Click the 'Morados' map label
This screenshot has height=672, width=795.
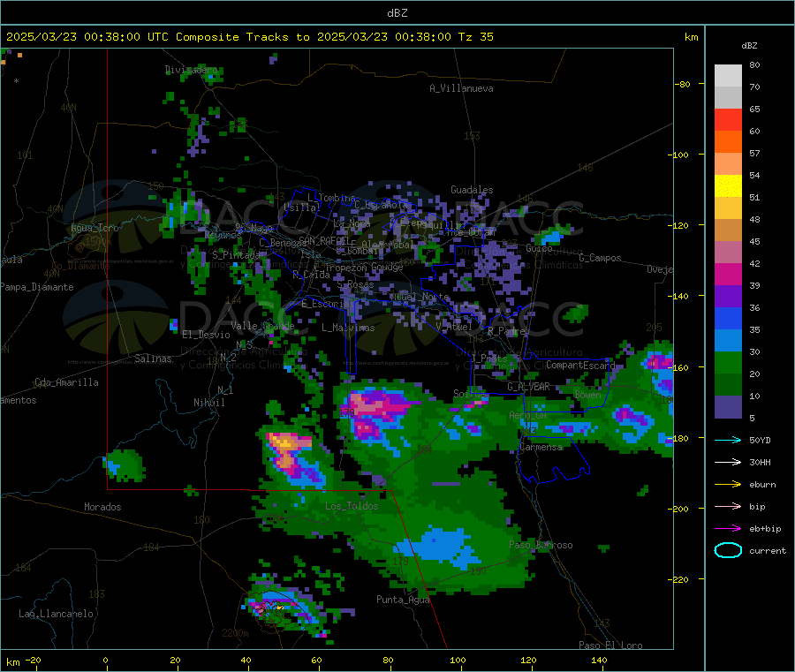point(102,507)
